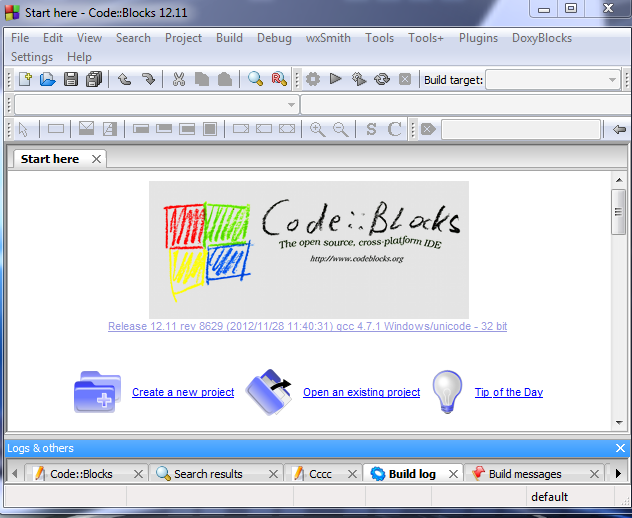Screen dimensions: 632x518
Task: Click the Build and run icon
Action: point(359,79)
